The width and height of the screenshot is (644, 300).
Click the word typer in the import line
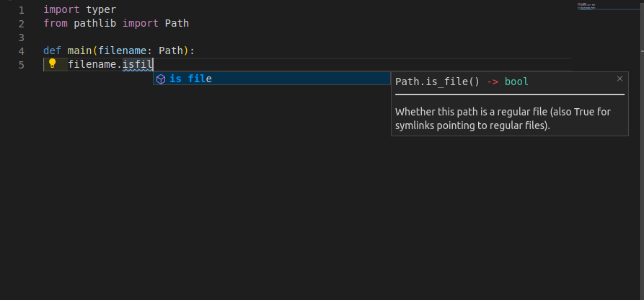(100, 10)
